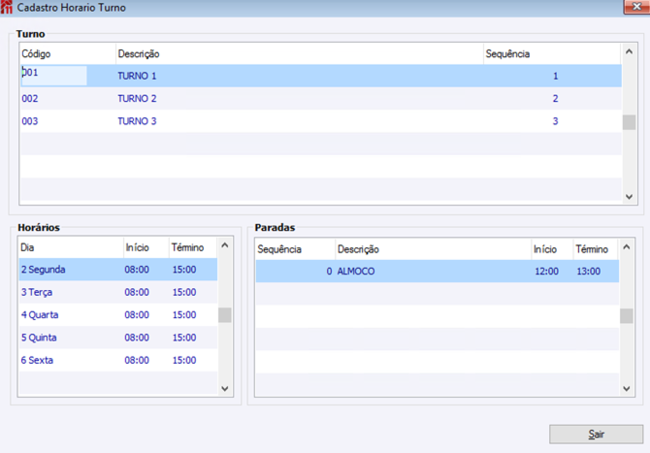Click the Término column header in Horários
The image size is (650, 453).
click(x=193, y=248)
